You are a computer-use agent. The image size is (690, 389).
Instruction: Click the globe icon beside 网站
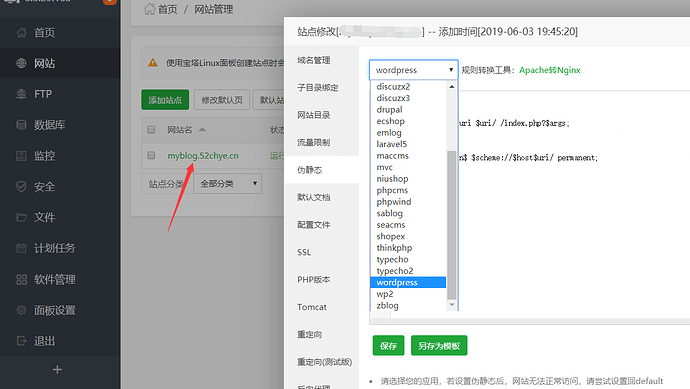tap(22, 63)
